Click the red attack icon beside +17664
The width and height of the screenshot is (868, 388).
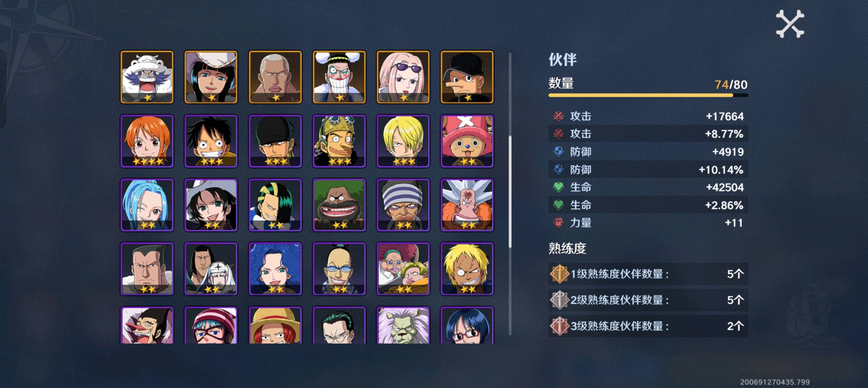click(558, 116)
